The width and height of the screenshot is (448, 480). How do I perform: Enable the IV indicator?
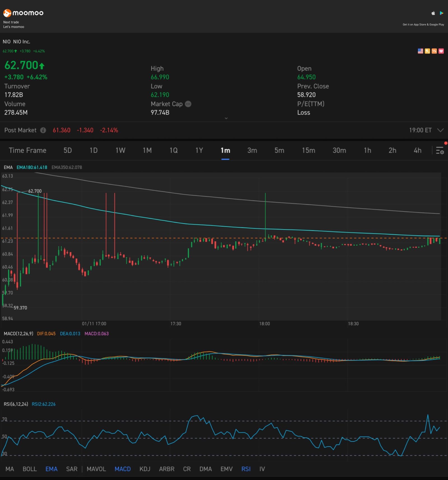tap(262, 469)
